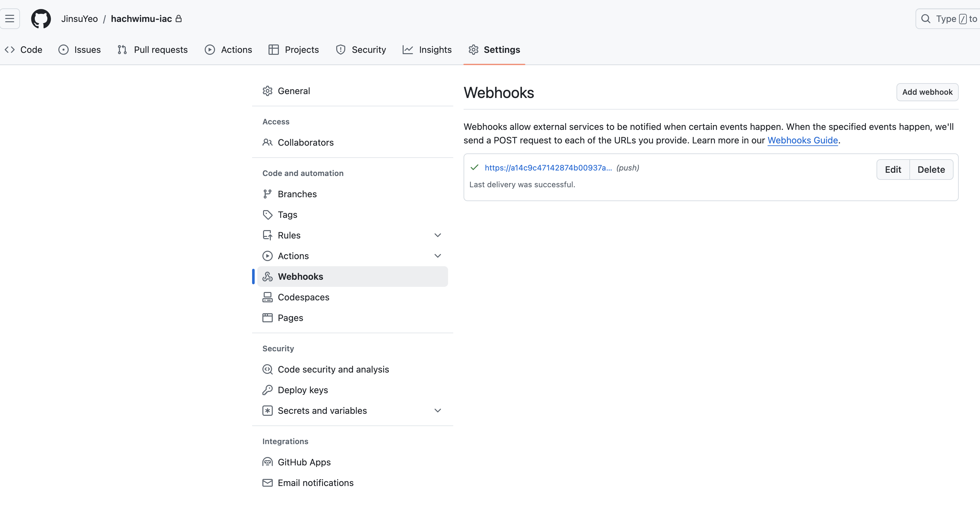This screenshot has width=980, height=506.
Task: Click the Webhooks icon in sidebar
Action: (x=268, y=277)
